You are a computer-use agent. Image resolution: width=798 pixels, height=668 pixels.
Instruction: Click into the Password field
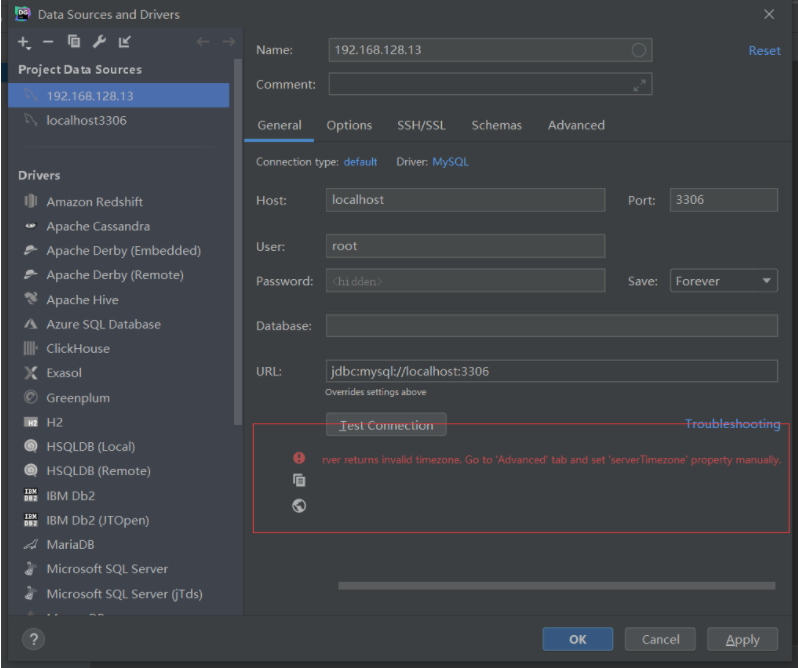point(465,281)
